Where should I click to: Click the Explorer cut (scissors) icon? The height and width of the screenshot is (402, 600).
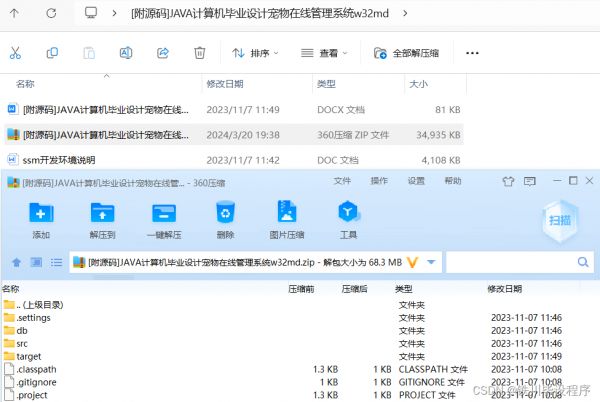[x=15, y=53]
